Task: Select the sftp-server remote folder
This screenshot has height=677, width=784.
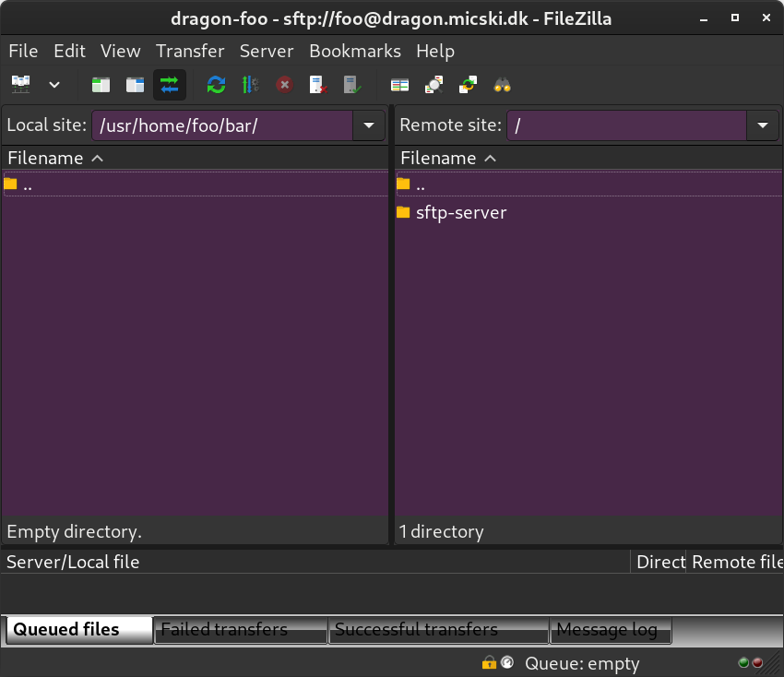Action: tap(588, 212)
